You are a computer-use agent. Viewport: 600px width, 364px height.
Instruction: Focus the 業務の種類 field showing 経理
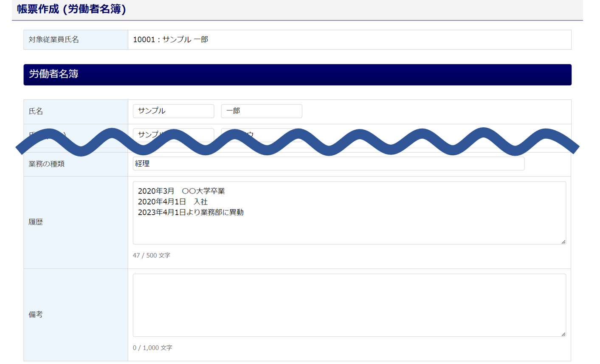[x=328, y=164]
